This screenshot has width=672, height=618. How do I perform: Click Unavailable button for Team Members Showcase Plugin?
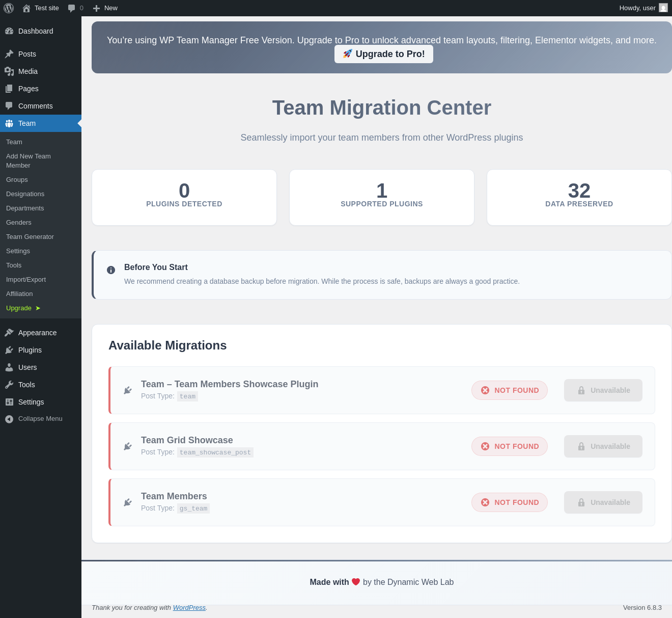pyautogui.click(x=603, y=390)
